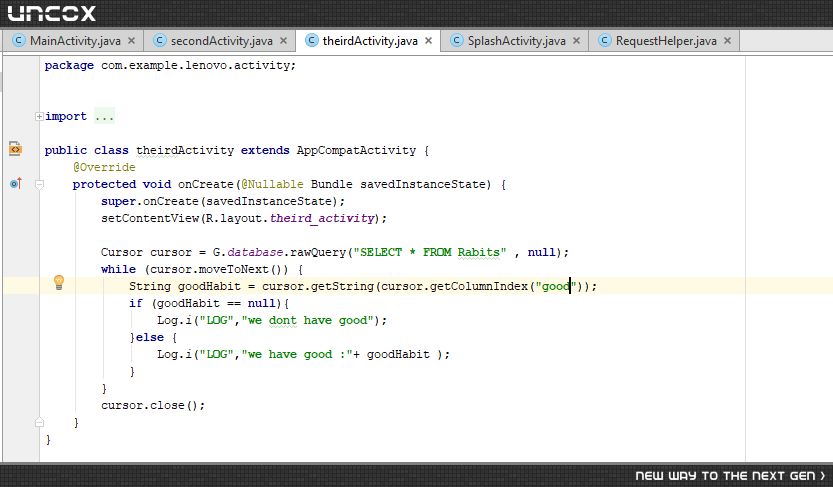The height and width of the screenshot is (487, 833).
Task: Click the class icon on theirdActivity.java tab
Action: point(311,40)
